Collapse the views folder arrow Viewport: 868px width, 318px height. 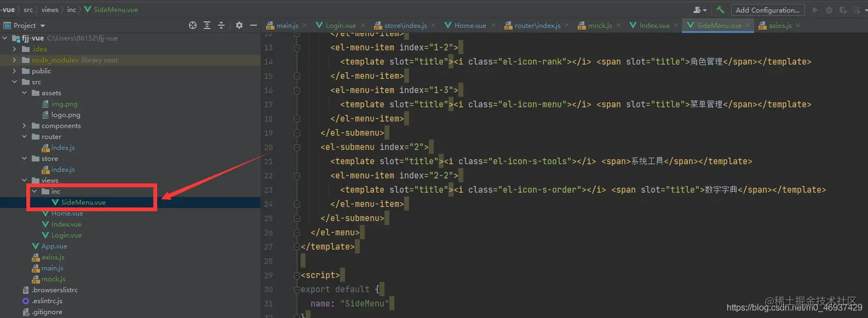coord(25,180)
